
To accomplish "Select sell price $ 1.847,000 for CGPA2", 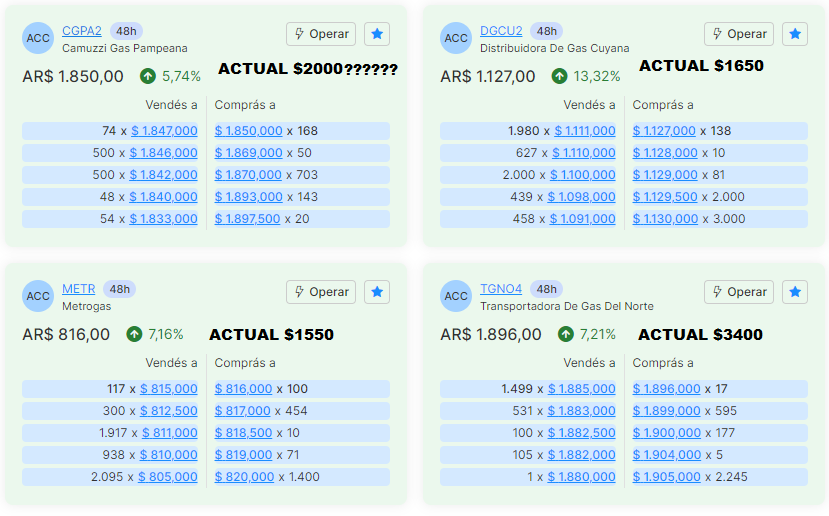I will point(164,131).
